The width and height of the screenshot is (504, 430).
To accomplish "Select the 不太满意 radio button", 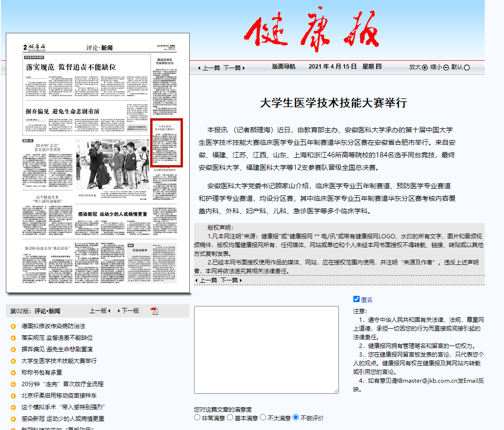I will point(263,417).
